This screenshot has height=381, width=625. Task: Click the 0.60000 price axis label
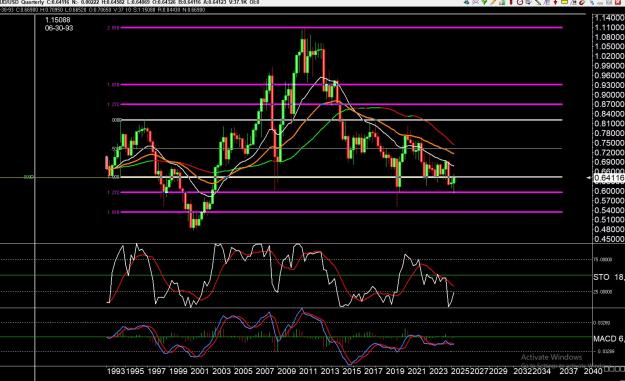tap(609, 191)
